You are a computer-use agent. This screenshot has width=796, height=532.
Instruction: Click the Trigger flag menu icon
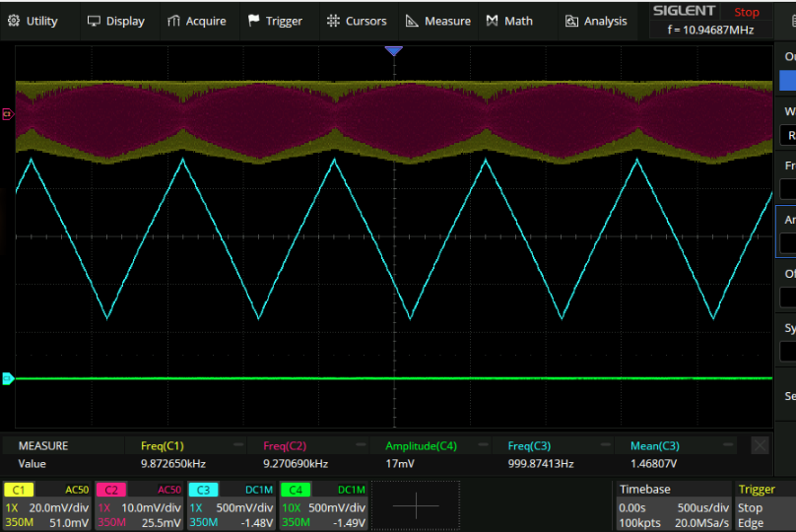(254, 21)
